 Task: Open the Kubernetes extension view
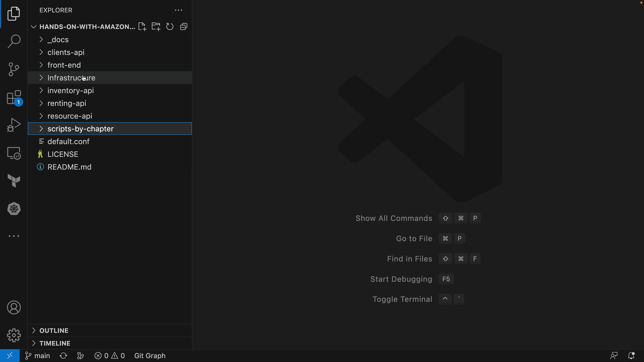click(14, 209)
